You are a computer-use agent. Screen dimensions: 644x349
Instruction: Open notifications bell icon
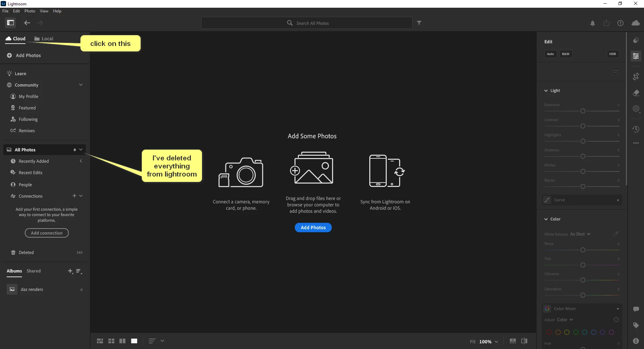pyautogui.click(x=593, y=23)
